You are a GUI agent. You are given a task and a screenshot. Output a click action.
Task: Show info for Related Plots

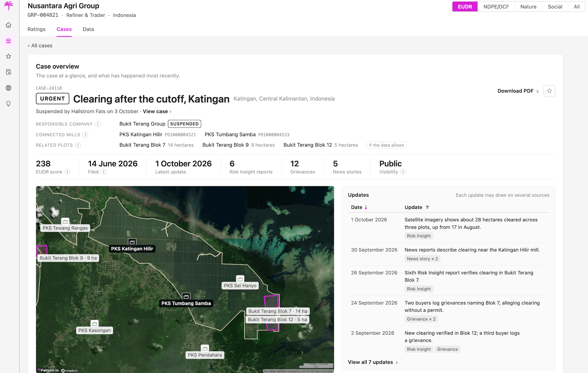(x=78, y=145)
